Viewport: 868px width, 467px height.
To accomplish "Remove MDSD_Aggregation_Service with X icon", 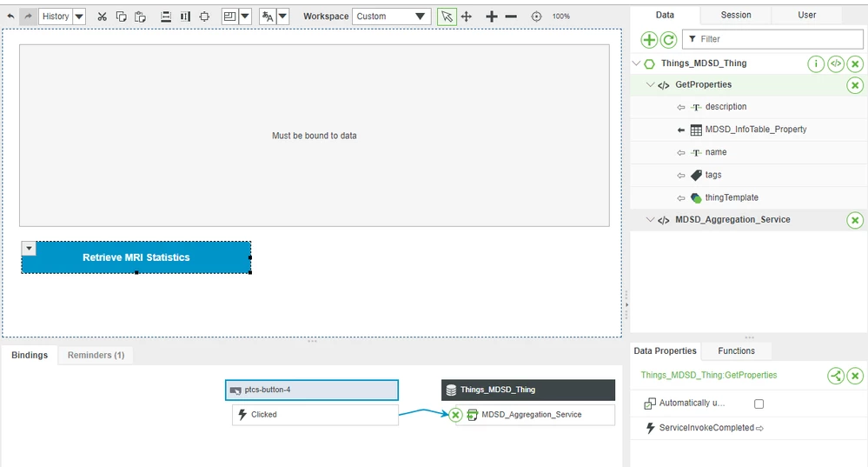I will point(855,221).
